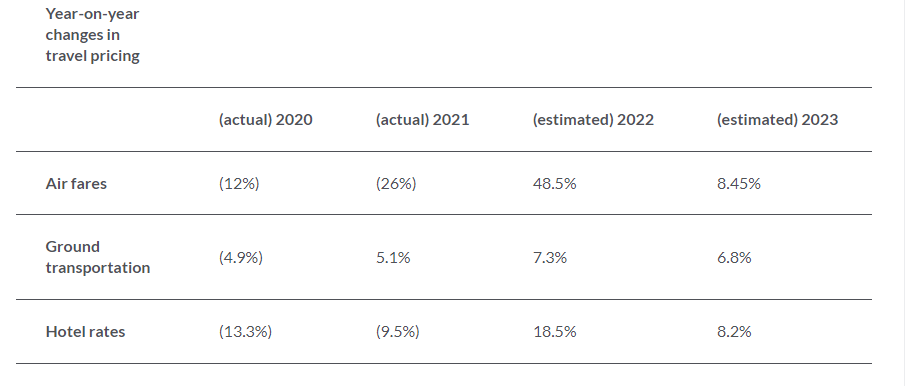Select the 48.5% air fares cell
Image resolution: width=905 pixels, height=386 pixels.
pyautogui.click(x=555, y=183)
